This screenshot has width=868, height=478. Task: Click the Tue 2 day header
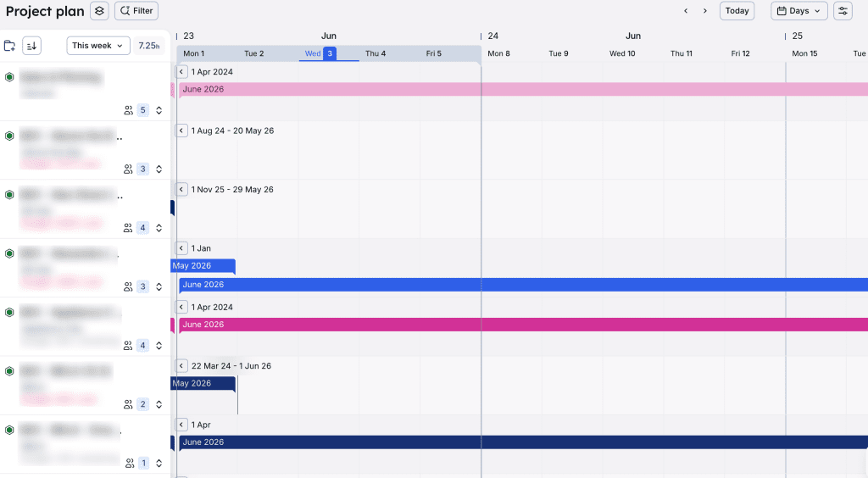pyautogui.click(x=254, y=53)
